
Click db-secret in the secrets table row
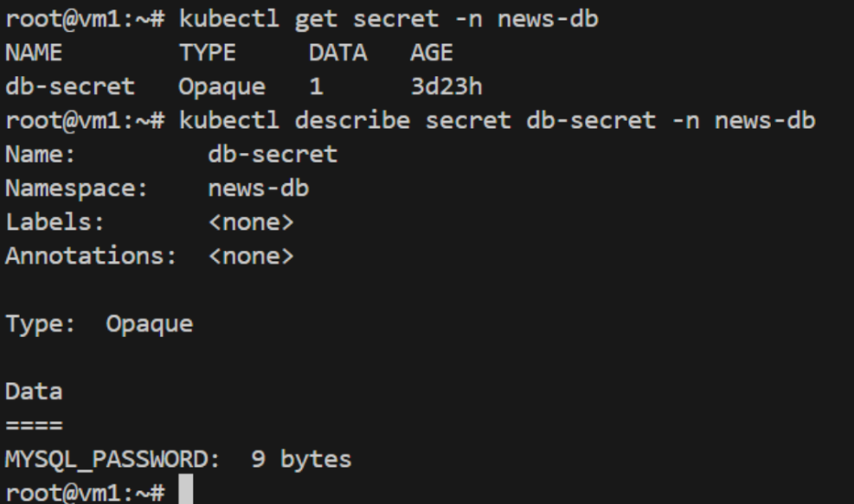(x=70, y=86)
